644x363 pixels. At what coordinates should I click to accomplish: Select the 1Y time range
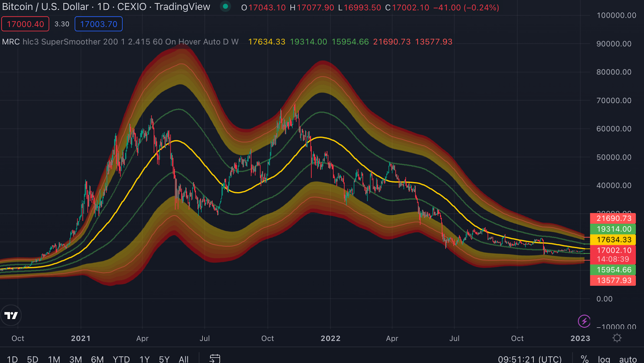144,359
